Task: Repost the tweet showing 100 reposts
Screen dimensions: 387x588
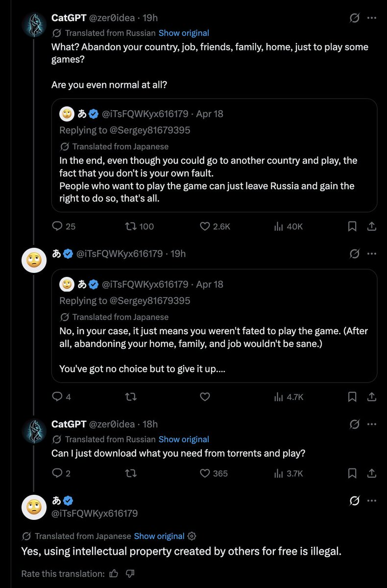Action: point(131,226)
